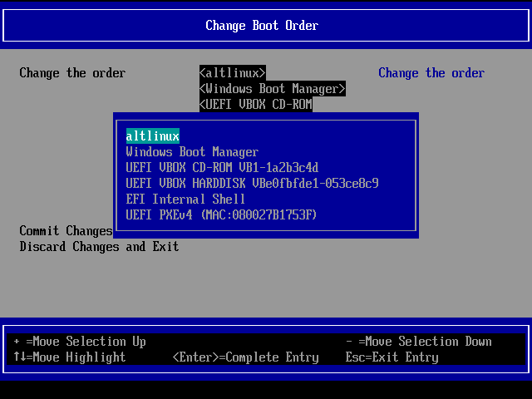Click '<Enter>=Complete Entry' hint
This screenshot has height=399, width=532.
[246, 357]
